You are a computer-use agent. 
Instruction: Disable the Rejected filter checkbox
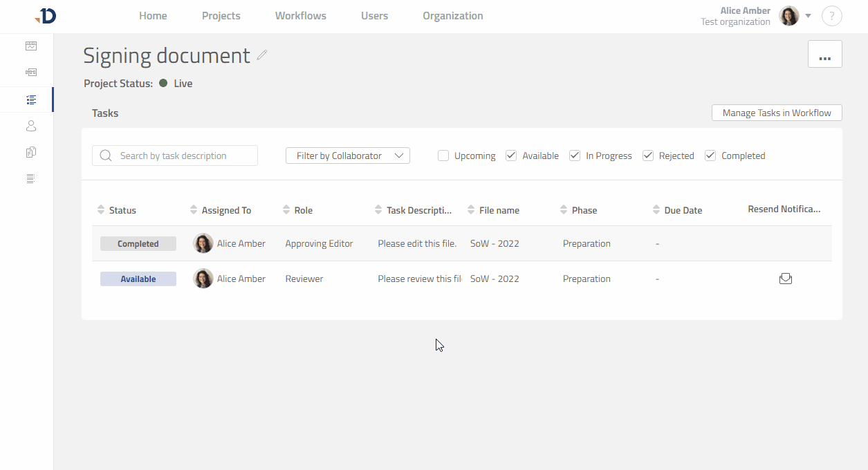point(647,156)
